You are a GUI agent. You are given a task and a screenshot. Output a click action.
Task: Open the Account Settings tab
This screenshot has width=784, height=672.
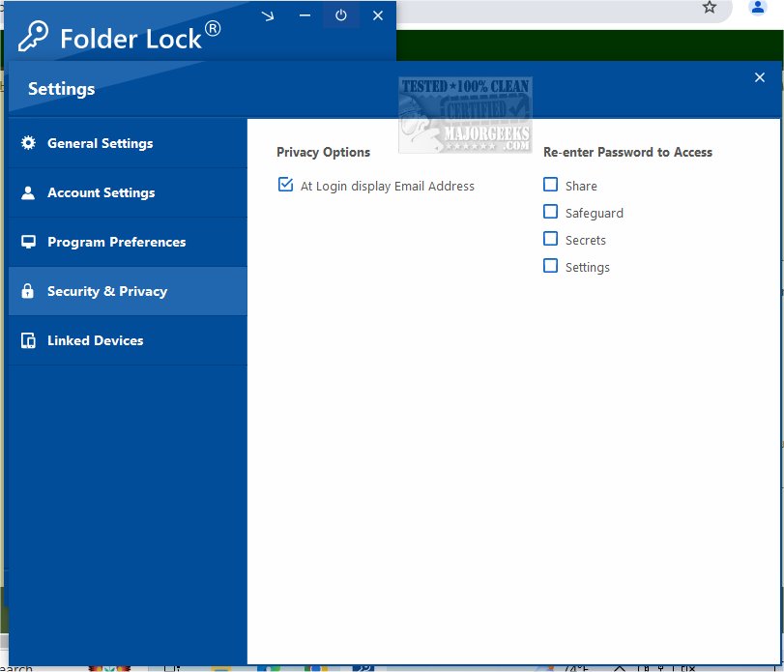128,192
